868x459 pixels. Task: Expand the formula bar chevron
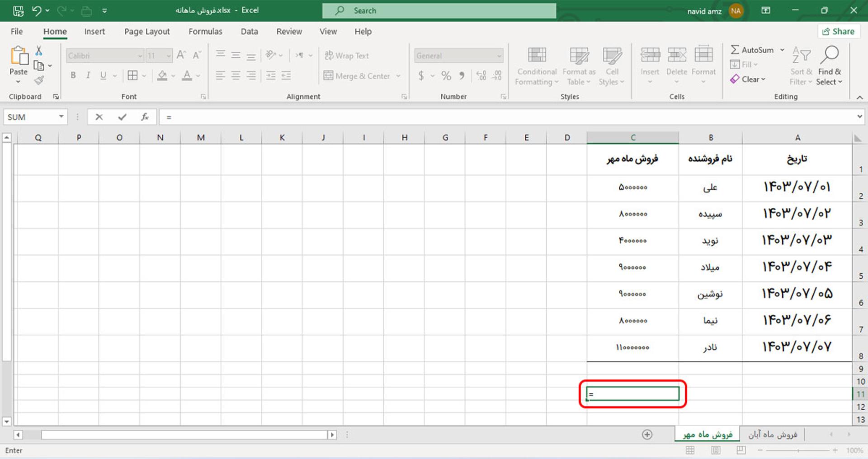pyautogui.click(x=859, y=117)
